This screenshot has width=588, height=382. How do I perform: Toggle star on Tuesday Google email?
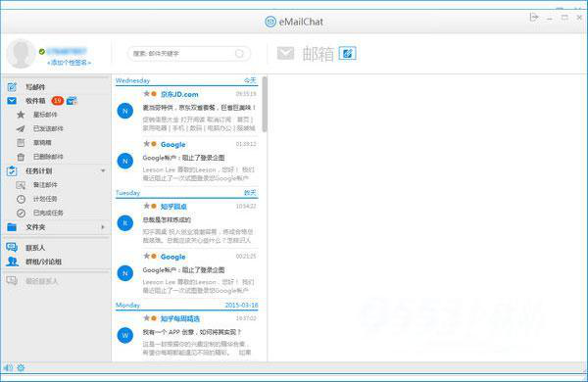[147, 256]
